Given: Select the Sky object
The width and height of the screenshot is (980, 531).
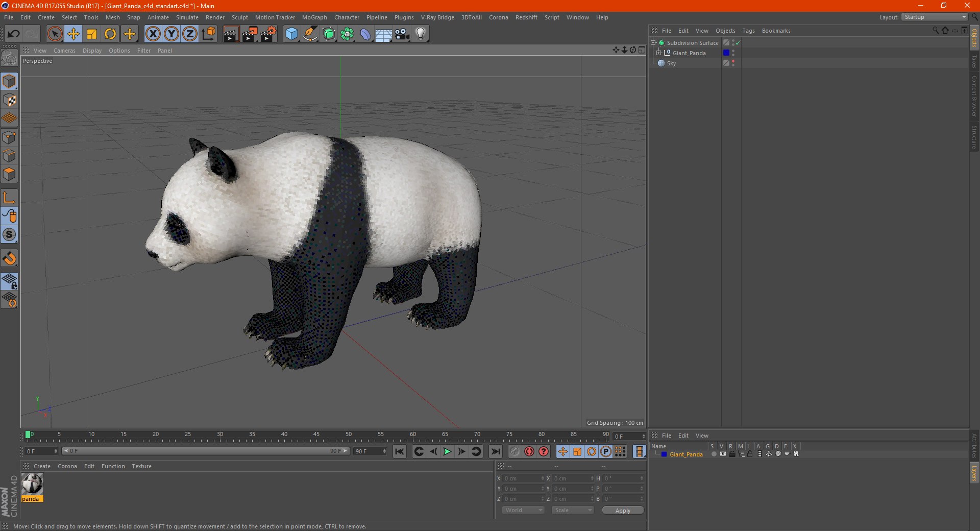Looking at the screenshot, I should tap(671, 63).
